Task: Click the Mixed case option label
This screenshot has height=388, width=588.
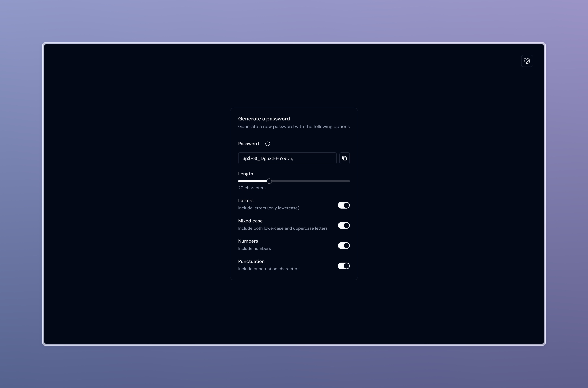Action: 250,221
